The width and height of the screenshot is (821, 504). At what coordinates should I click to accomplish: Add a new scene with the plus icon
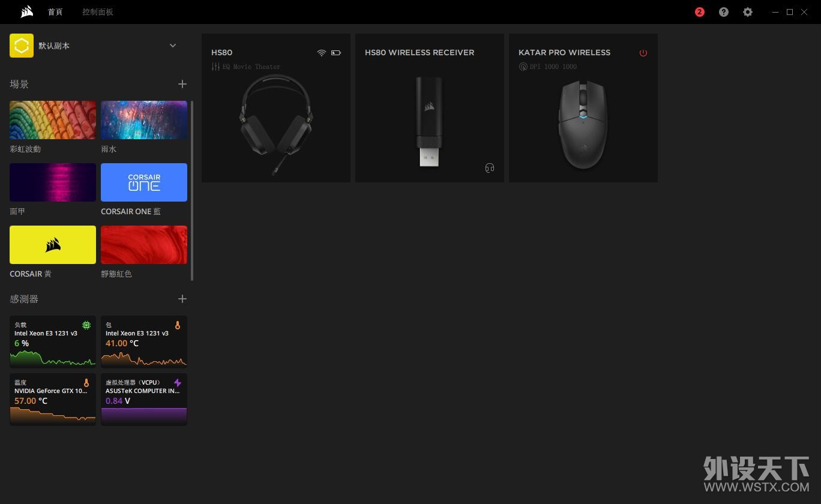pos(182,84)
